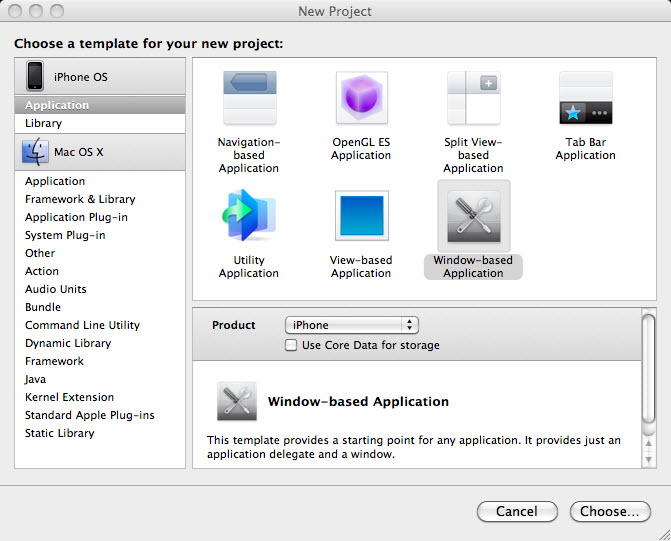Viewport: 671px width, 541px height.
Task: Enable Use Core Data for storage
Action: click(291, 345)
